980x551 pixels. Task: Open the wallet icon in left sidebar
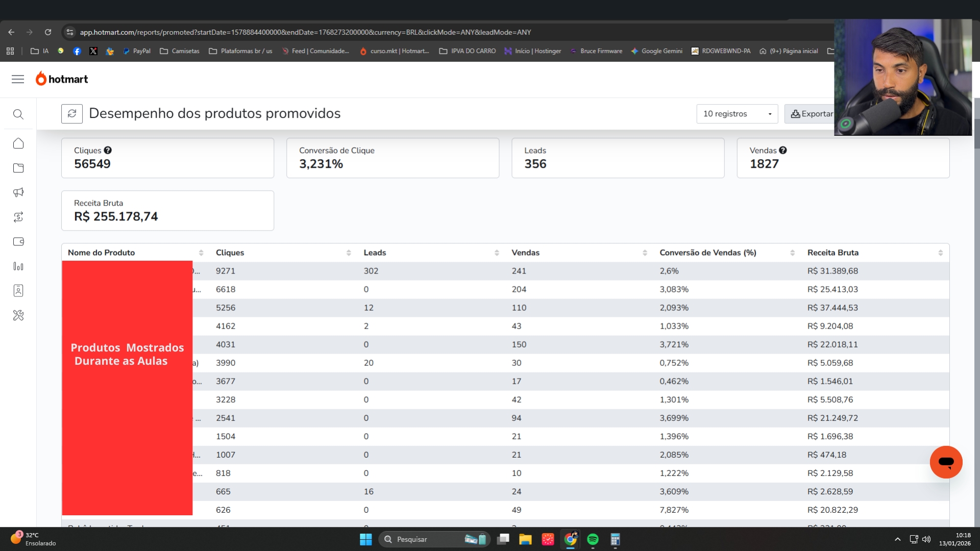(18, 241)
